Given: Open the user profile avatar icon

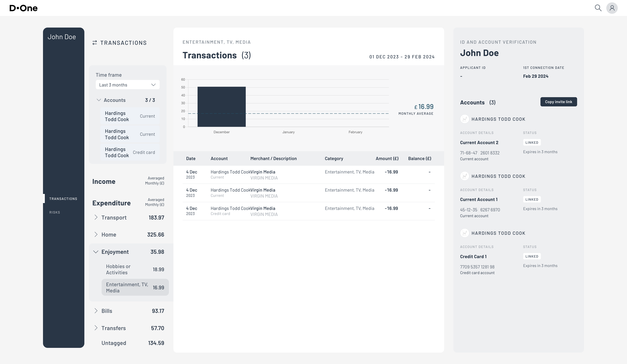Looking at the screenshot, I should [x=612, y=8].
